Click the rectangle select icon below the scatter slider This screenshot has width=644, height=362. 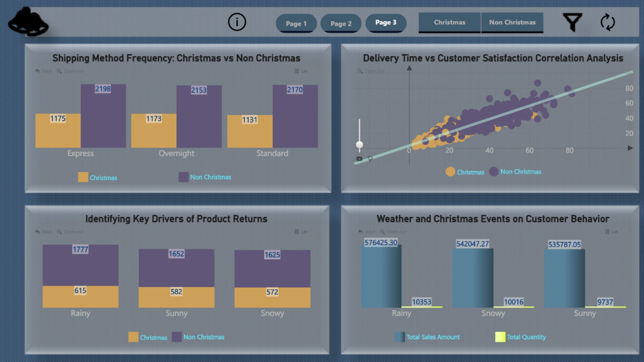pyautogui.click(x=359, y=159)
